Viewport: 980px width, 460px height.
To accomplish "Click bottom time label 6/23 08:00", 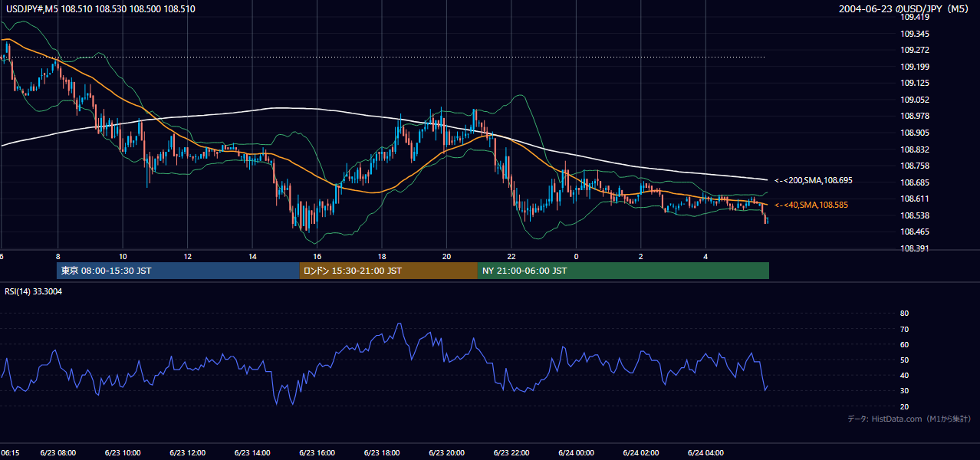I will tap(58, 453).
